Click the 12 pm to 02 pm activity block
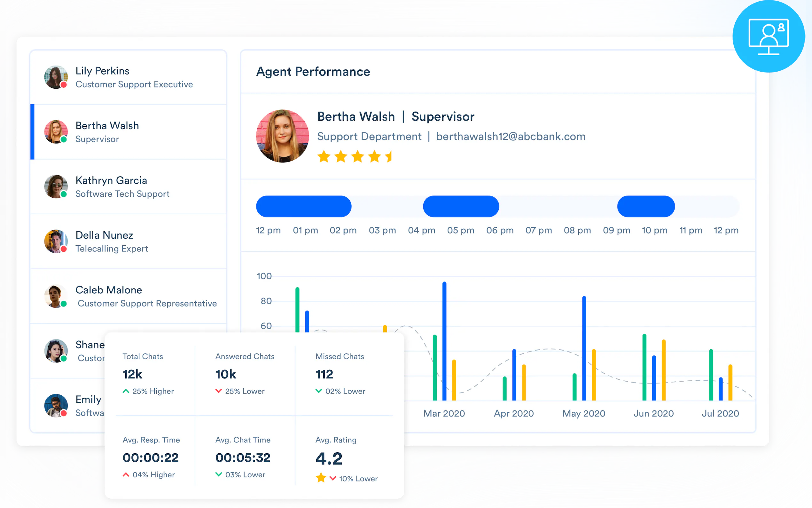The image size is (812, 508). pyautogui.click(x=303, y=206)
